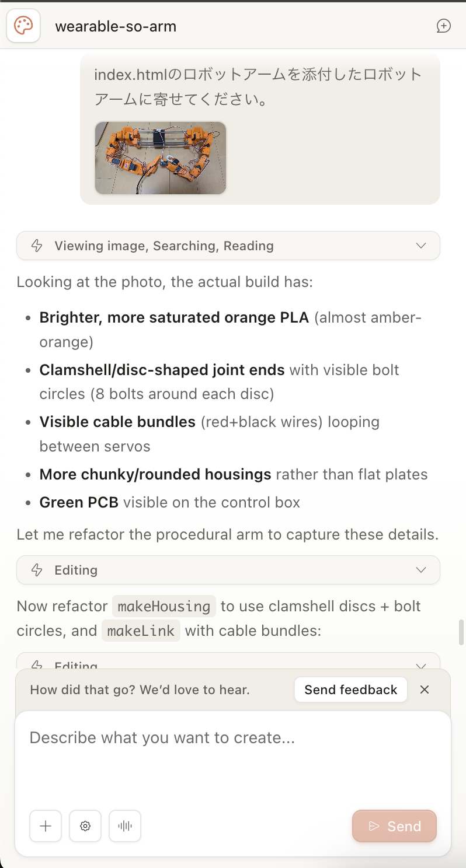466x868 pixels.
Task: Click the plus attachment button
Action: click(x=46, y=826)
